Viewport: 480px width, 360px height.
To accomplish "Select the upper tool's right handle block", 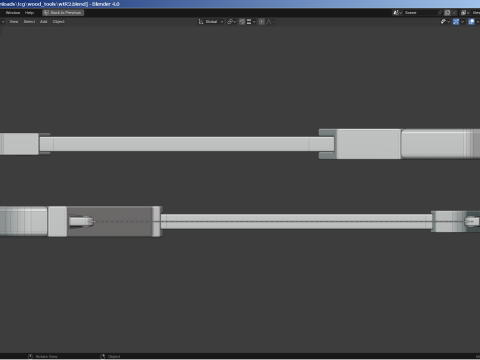I will [x=368, y=144].
